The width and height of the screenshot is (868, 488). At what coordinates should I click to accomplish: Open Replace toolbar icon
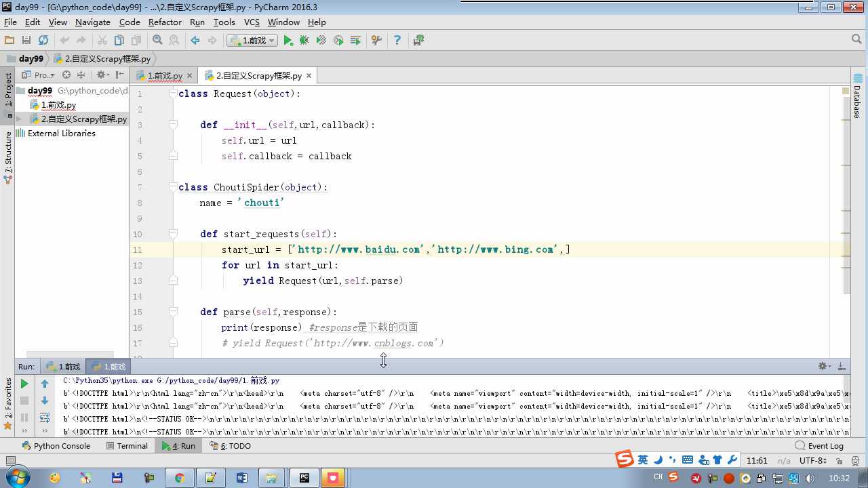coord(174,41)
